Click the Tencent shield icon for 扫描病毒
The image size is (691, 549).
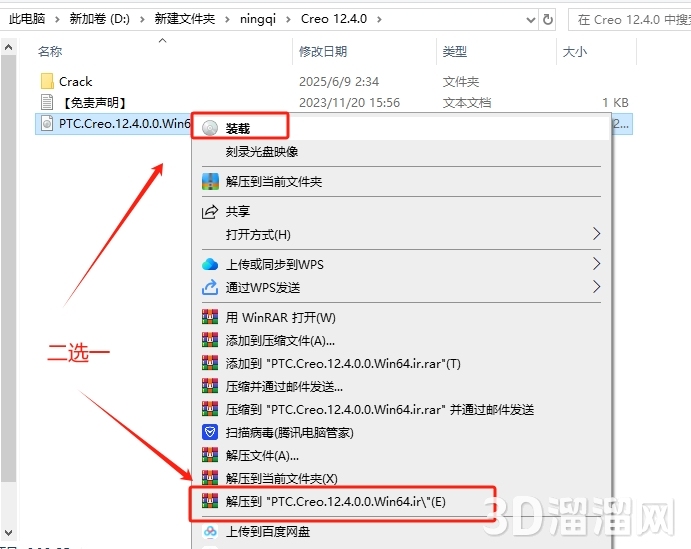[210, 432]
